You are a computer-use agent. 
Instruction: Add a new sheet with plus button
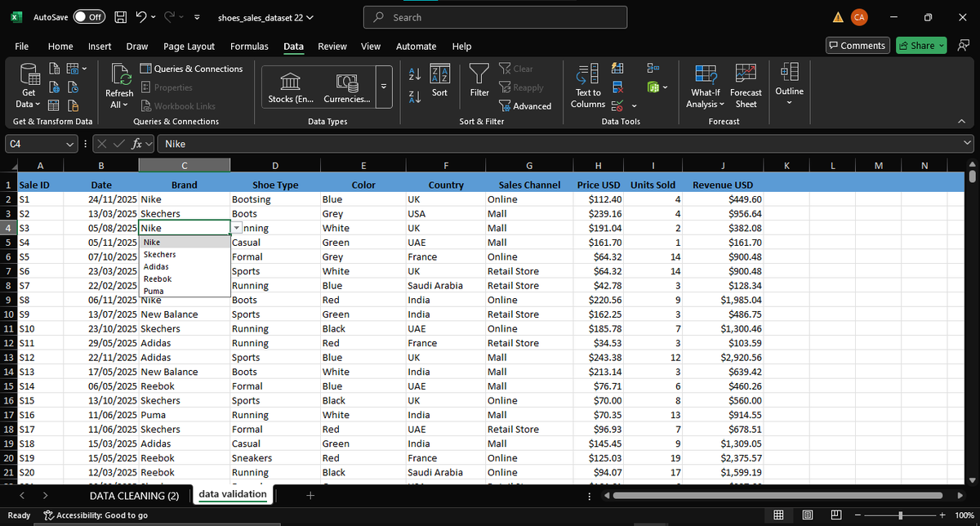(310, 495)
